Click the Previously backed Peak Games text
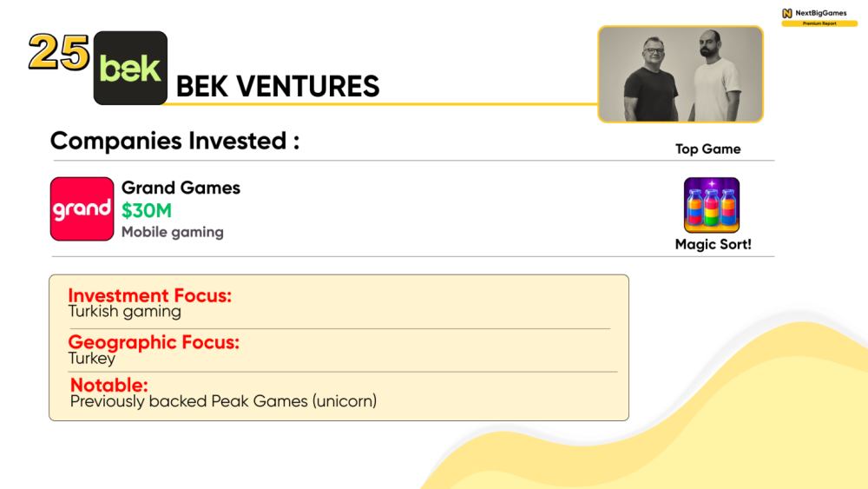 pyautogui.click(x=223, y=401)
